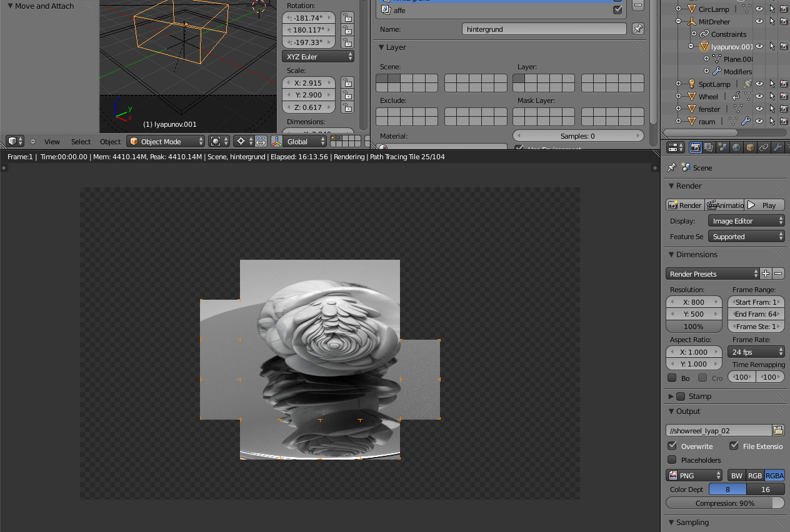This screenshot has height=532, width=790.
Task: Open the XYZ Euler rotation mode dropdown
Action: (318, 56)
